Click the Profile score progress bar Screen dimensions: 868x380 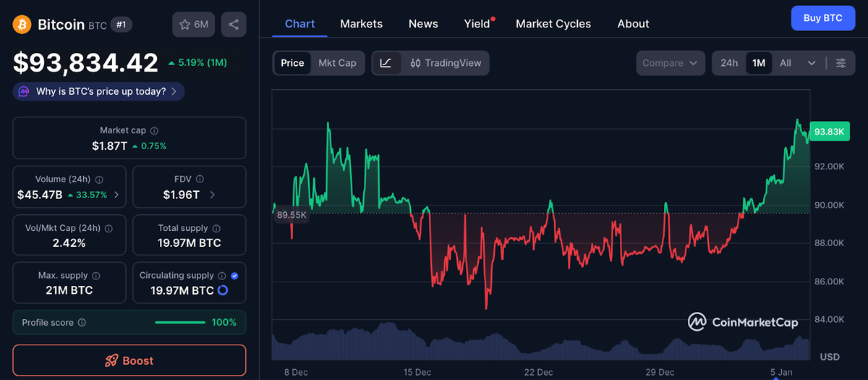pos(180,322)
